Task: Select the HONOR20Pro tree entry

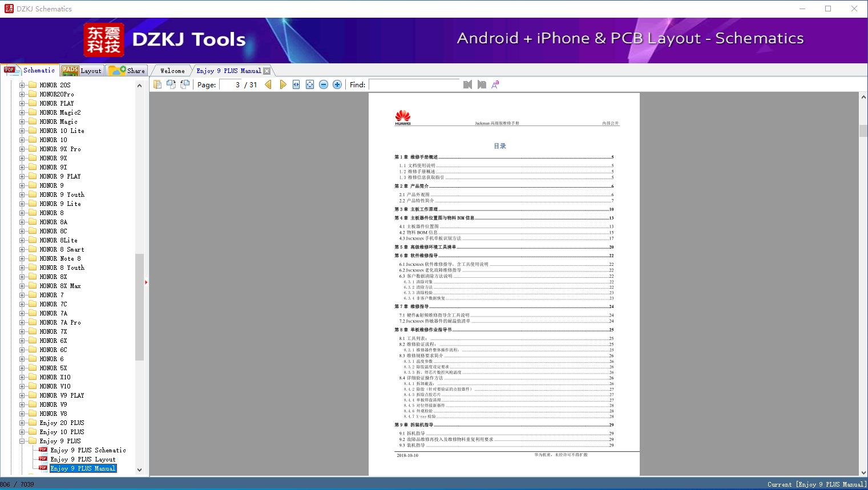Action: 56,94
